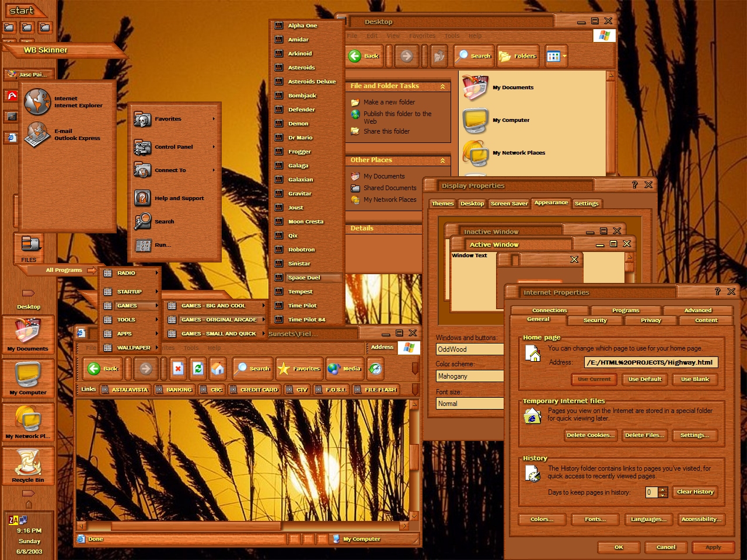This screenshot has width=747, height=560.
Task: Open the Color scheme Mahogany combo box
Action: pyautogui.click(x=470, y=376)
